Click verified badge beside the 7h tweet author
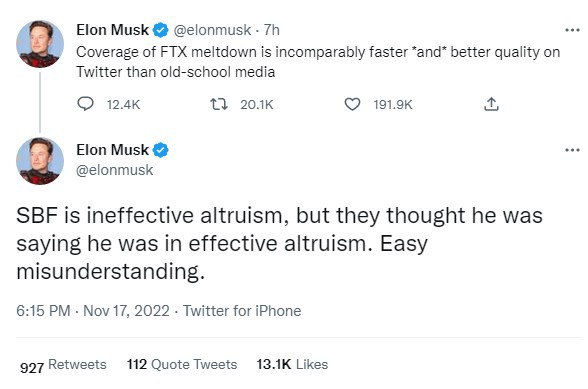 click(x=160, y=30)
